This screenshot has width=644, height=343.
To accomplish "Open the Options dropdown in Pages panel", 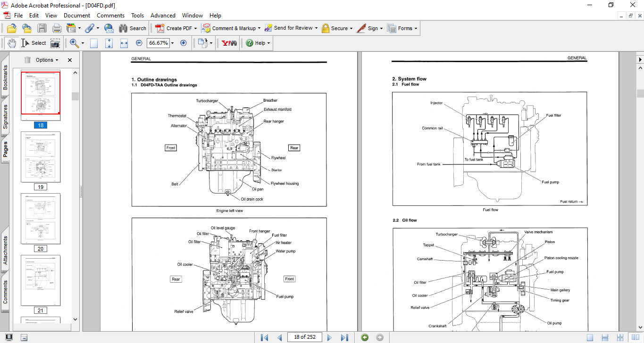I will 47,60.
